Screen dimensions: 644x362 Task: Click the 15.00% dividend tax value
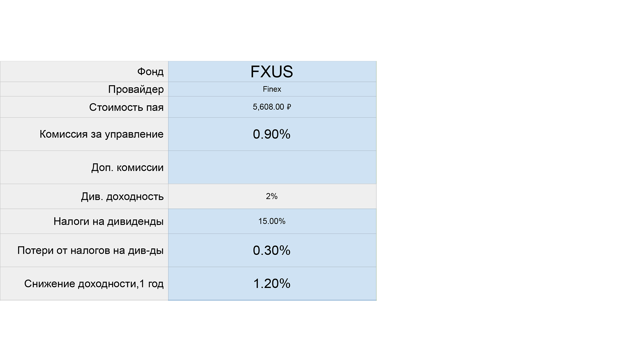coord(272,221)
